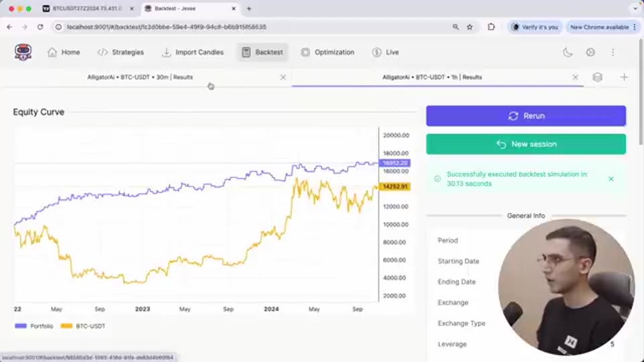Start a New session
This screenshot has height=362, width=644.
(526, 144)
